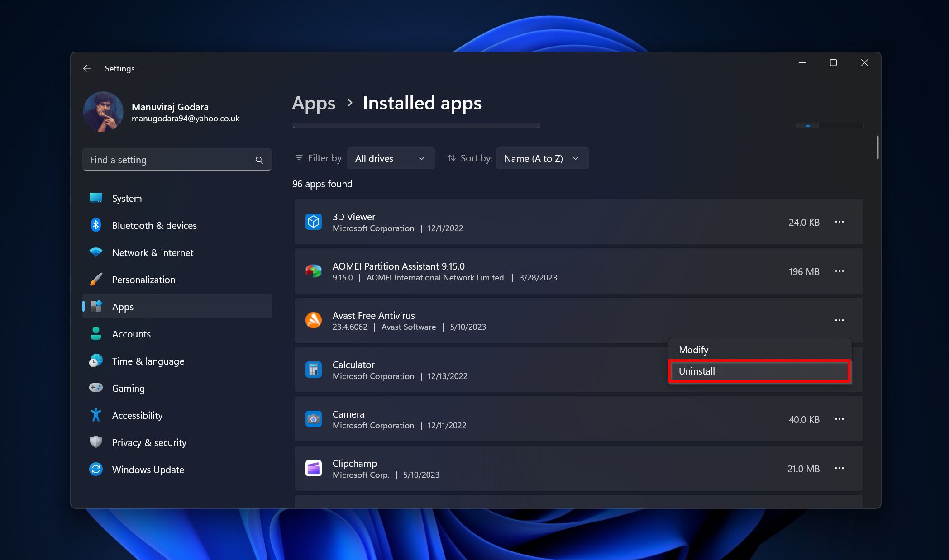The height and width of the screenshot is (560, 949).
Task: Open the Personalization paintbrush icon
Action: 96,280
